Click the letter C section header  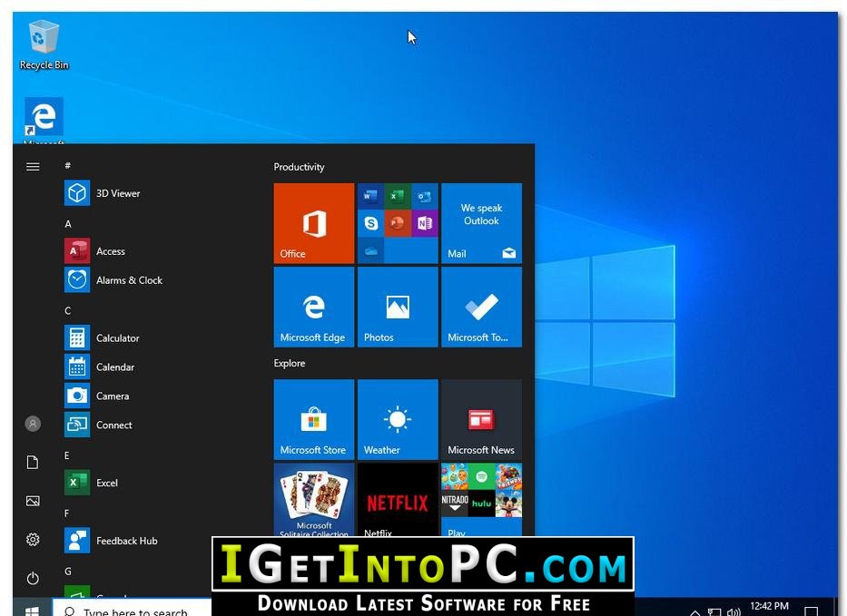point(67,310)
